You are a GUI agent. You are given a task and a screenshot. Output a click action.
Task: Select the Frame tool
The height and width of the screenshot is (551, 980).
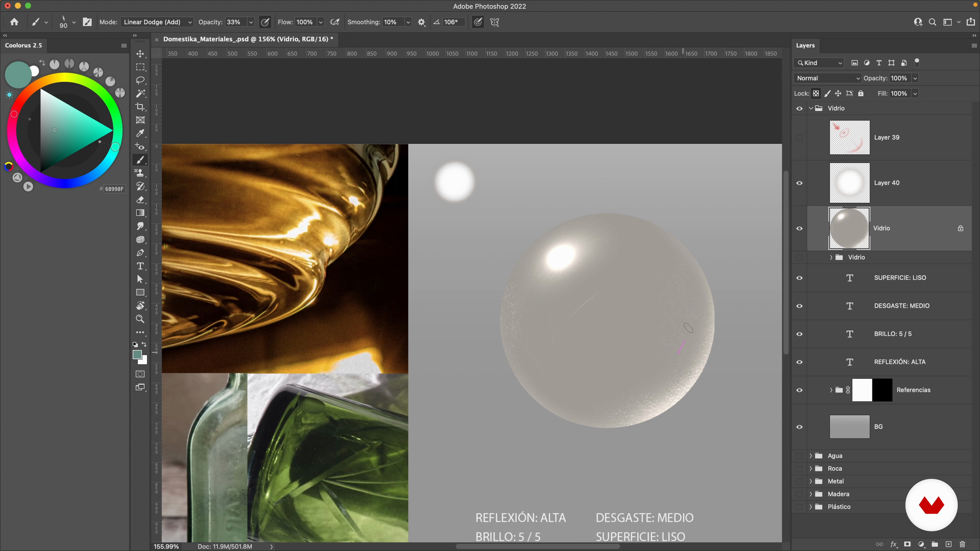pos(140,120)
